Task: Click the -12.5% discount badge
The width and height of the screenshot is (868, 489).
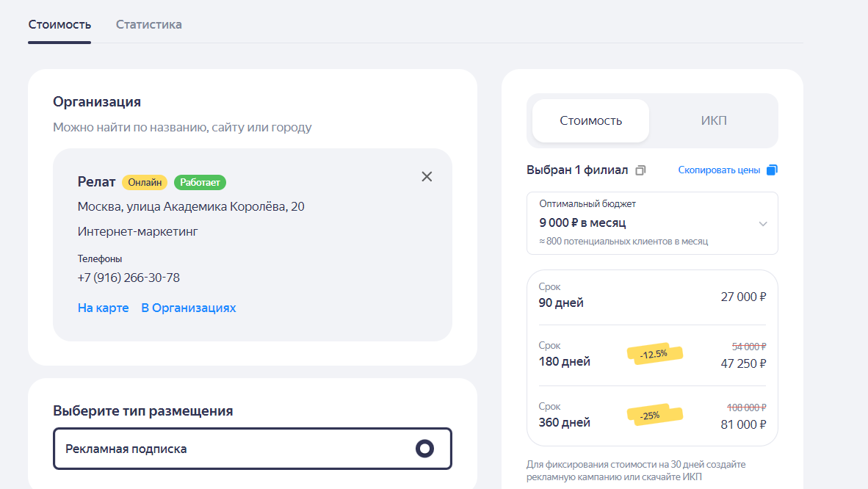Action: 654,354
